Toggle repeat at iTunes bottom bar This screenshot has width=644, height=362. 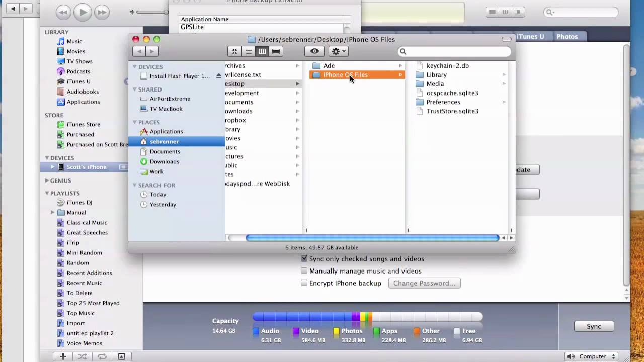[102, 356]
